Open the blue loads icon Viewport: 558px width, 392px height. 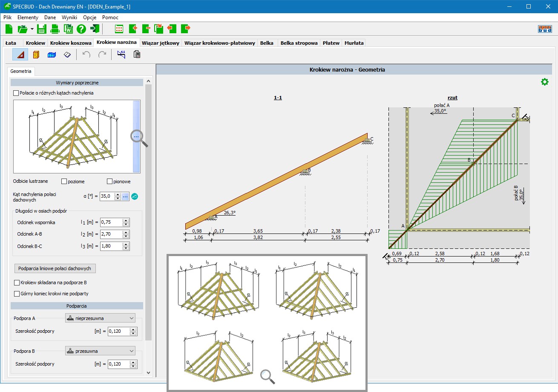pos(52,55)
